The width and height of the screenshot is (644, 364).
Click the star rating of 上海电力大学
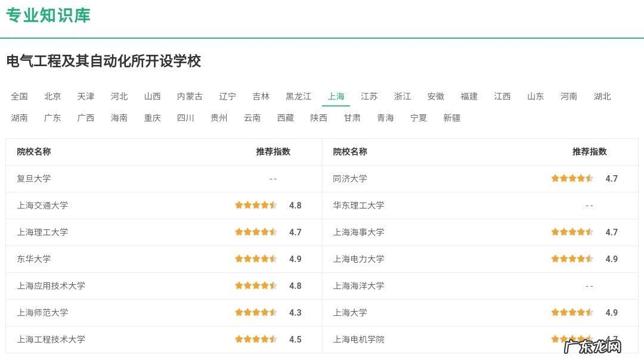pos(572,259)
